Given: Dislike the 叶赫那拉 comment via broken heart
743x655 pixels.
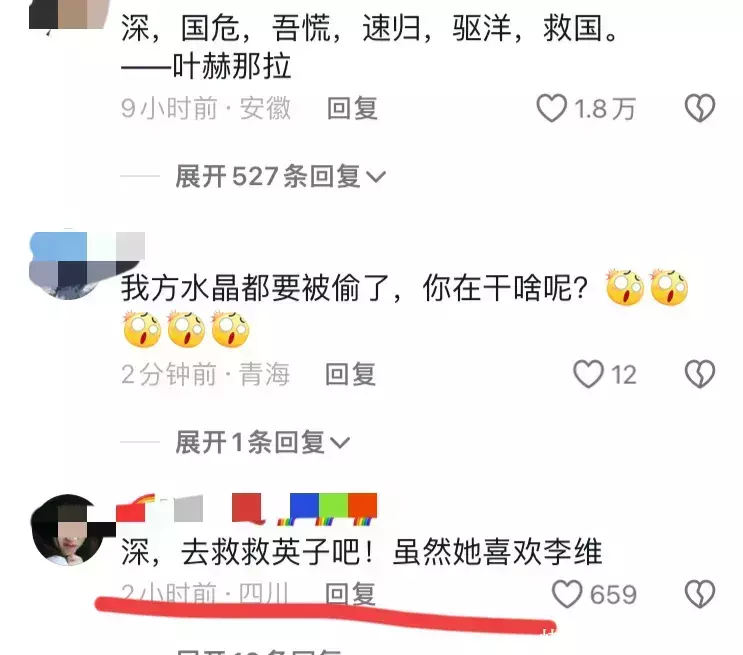Looking at the screenshot, I should [700, 108].
